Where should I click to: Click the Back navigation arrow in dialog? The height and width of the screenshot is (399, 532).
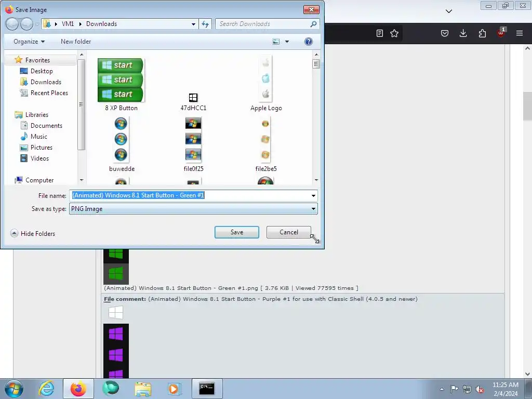12,24
